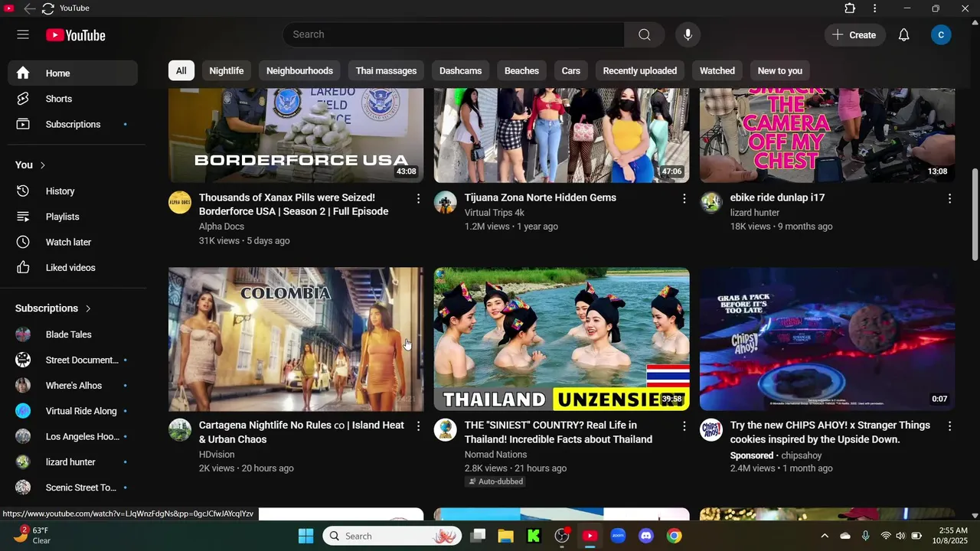This screenshot has height=551, width=980.
Task: Play the Thailand UNZENSIERT thumbnail
Action: 561,339
